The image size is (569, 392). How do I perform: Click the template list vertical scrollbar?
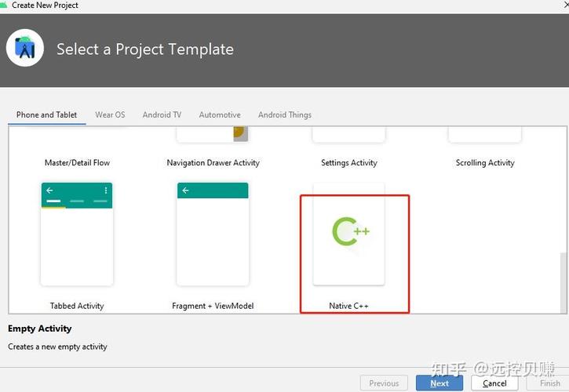[563, 283]
